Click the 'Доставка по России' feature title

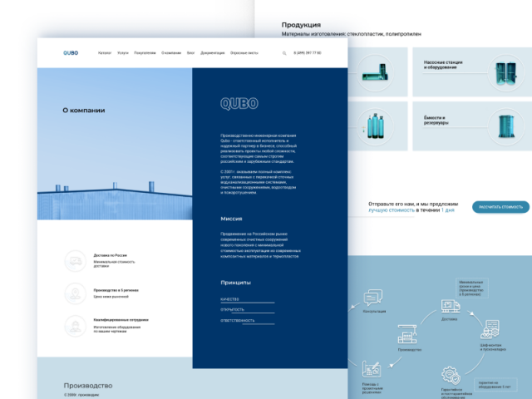click(111, 255)
